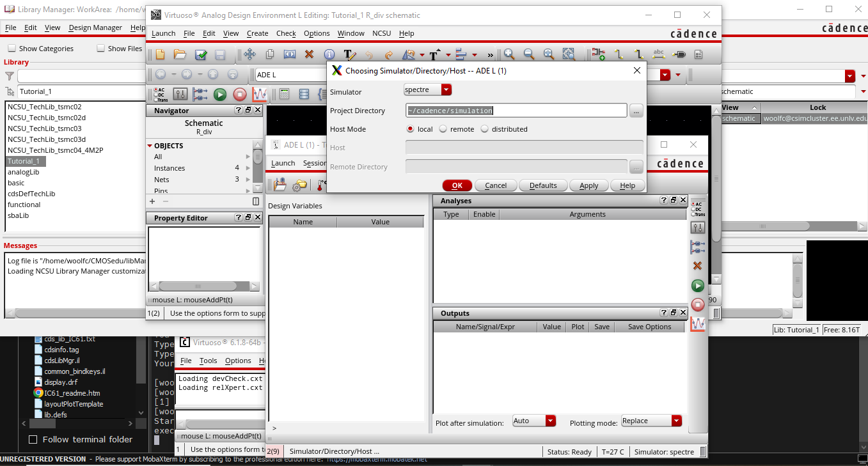Click the Cancel button in simulator dialog

click(x=496, y=185)
